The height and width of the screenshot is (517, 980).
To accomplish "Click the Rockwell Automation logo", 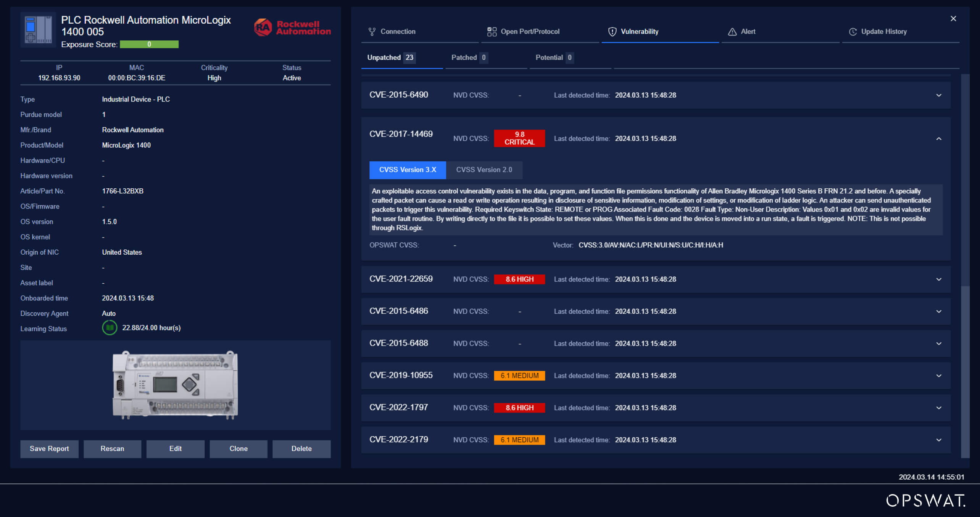I will click(292, 27).
